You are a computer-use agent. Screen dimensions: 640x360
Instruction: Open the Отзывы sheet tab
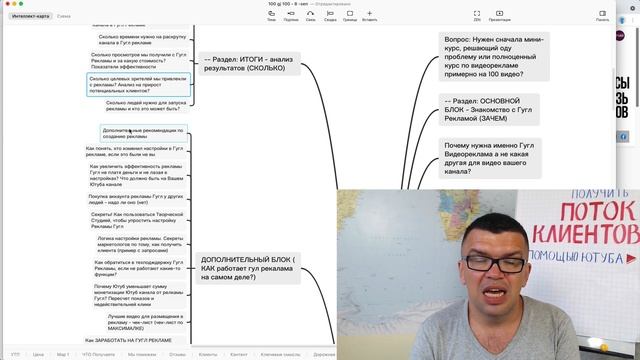(x=177, y=354)
